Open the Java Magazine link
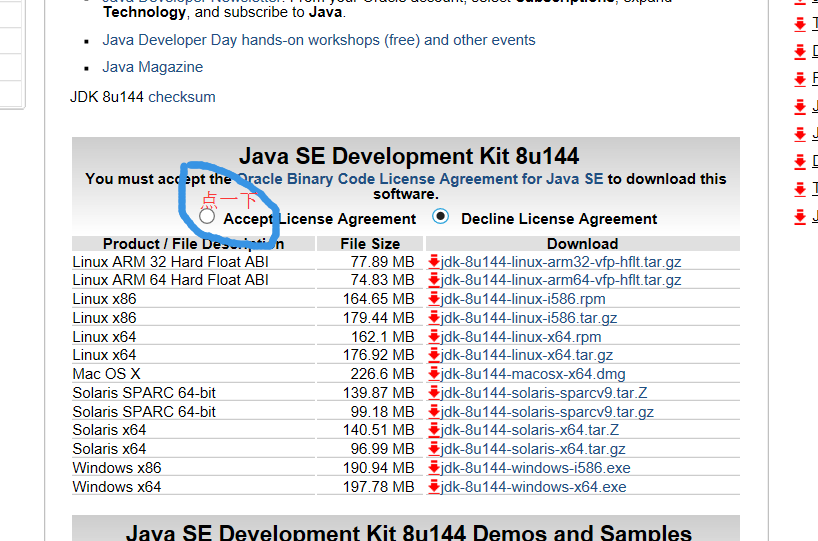 pos(152,67)
